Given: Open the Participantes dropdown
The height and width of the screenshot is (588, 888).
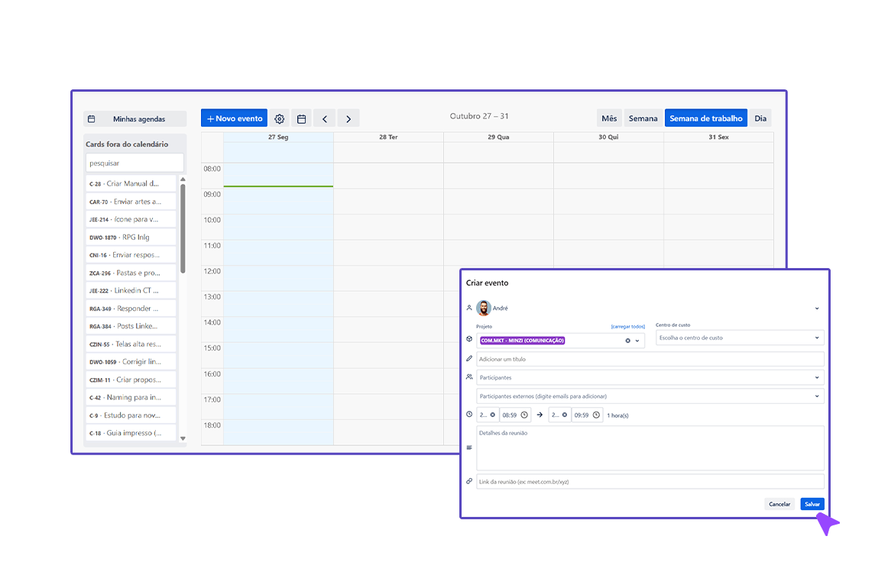Looking at the screenshot, I should coord(816,377).
